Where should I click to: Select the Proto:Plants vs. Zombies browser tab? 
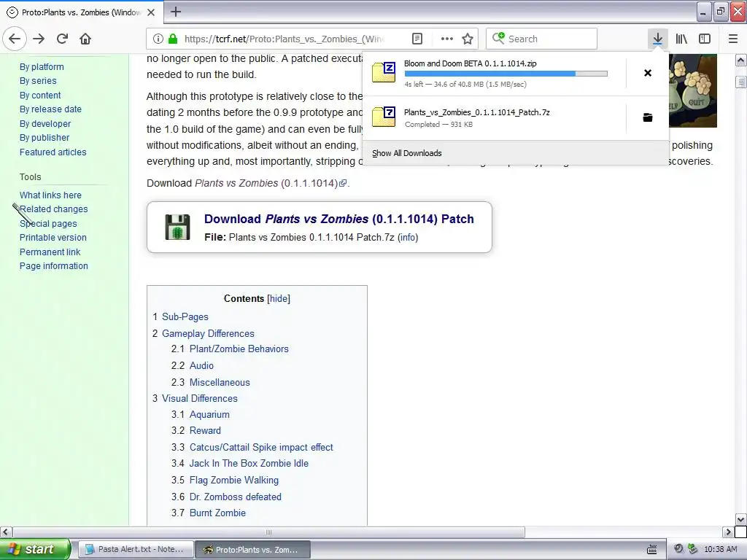81,12
